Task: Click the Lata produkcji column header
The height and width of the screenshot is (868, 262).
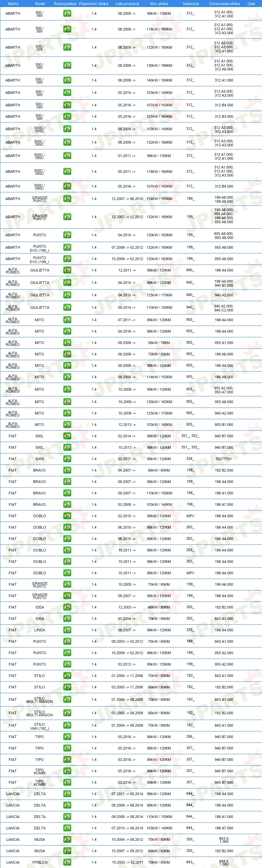Action: coord(127,4)
